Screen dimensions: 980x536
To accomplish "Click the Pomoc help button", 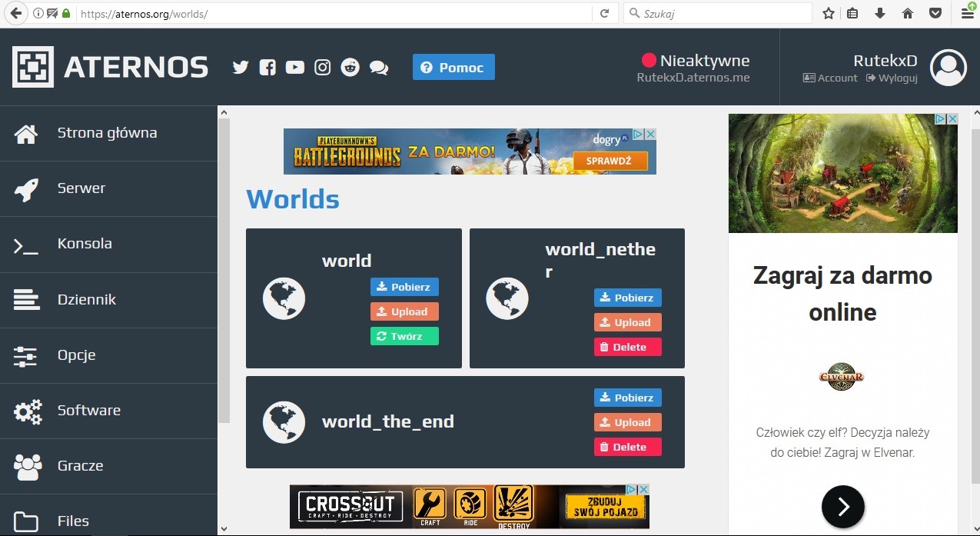I will tap(453, 67).
